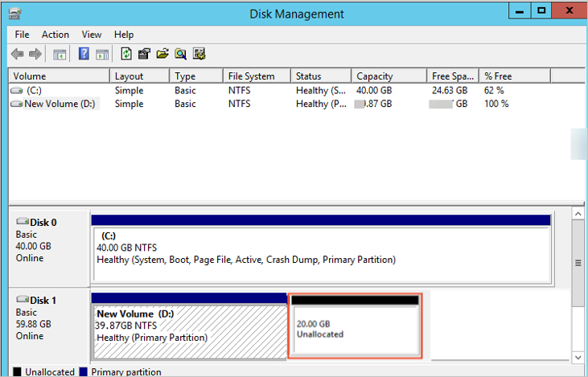Click the New Volume (D:) drive icon
Image resolution: width=588 pixels, height=377 pixels.
(x=17, y=104)
